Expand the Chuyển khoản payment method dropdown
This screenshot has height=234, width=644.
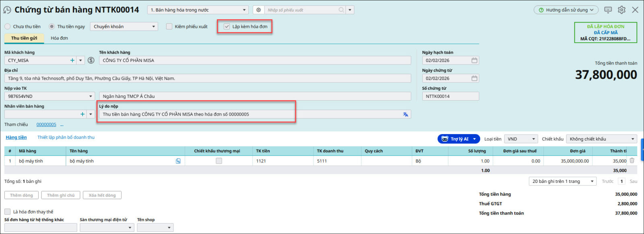153,27
